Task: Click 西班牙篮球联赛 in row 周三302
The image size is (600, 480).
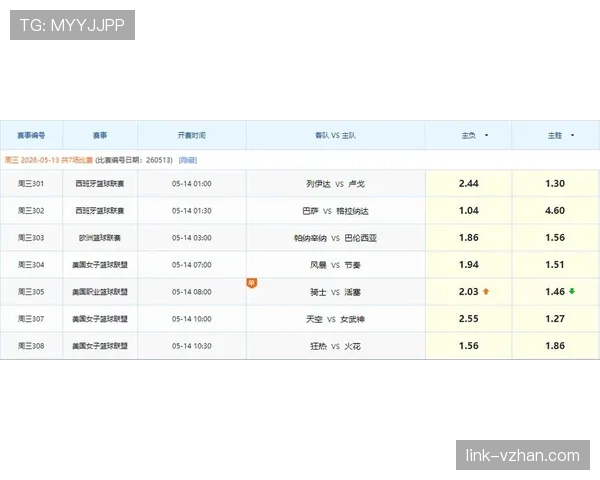Action: 100,211
